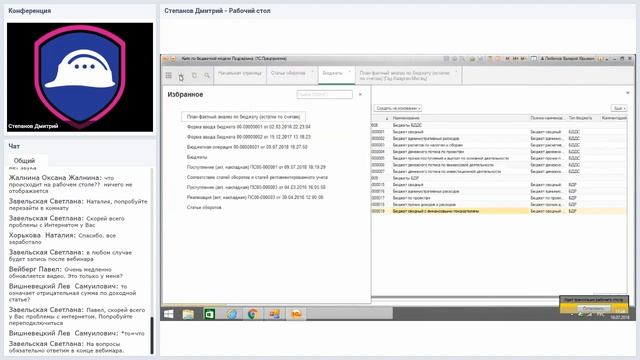Image resolution: width=640 pixels, height=360 pixels.
Task: Click the user name Любимов in title bar
Action: (x=568, y=59)
